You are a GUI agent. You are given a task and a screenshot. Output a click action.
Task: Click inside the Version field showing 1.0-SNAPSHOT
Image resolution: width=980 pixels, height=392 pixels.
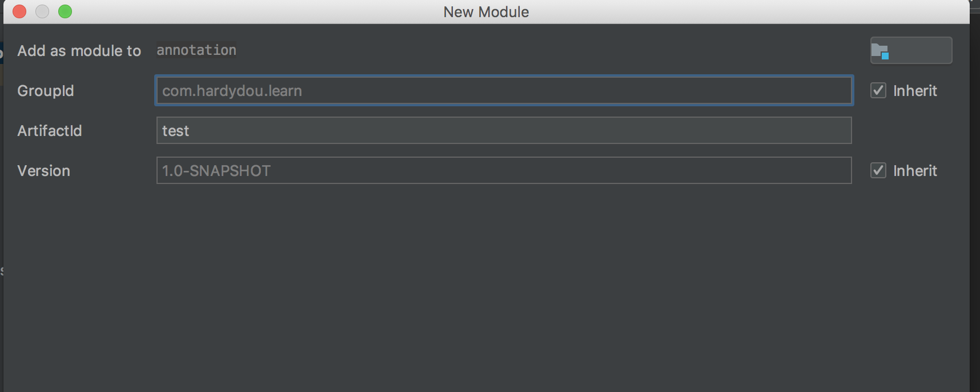click(x=503, y=170)
